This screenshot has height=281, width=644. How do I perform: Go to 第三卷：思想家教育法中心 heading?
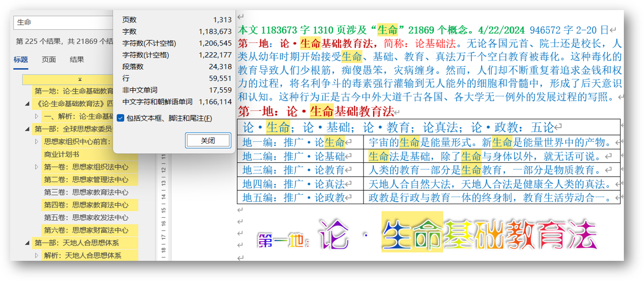pos(86,192)
